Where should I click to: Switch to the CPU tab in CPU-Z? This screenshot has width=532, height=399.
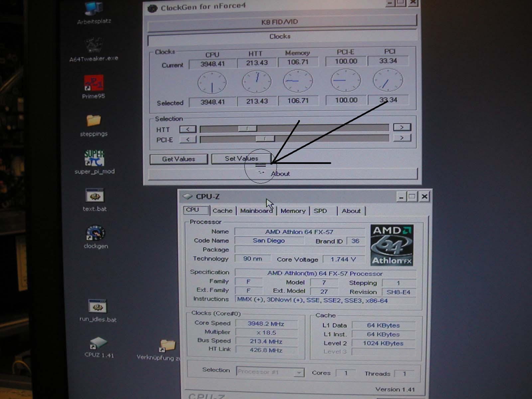[196, 210]
